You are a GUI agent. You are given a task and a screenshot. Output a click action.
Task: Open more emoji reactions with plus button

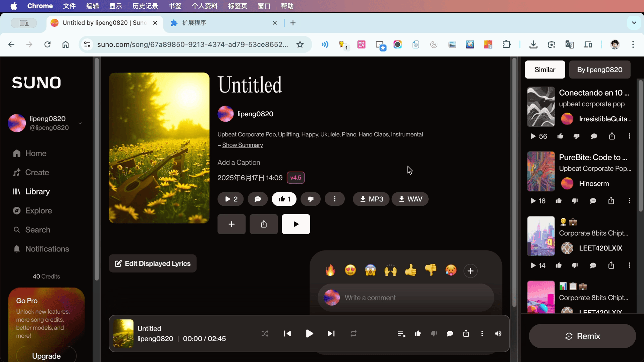coord(471,271)
